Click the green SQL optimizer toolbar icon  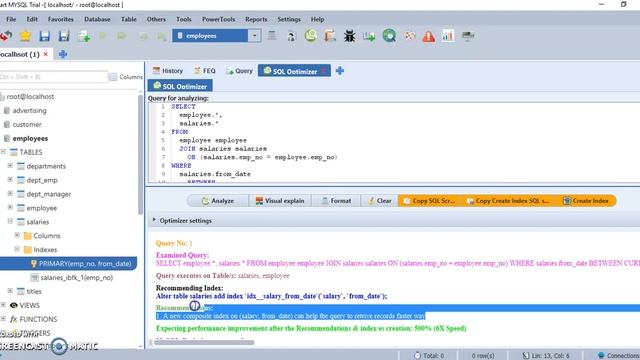tap(311, 36)
